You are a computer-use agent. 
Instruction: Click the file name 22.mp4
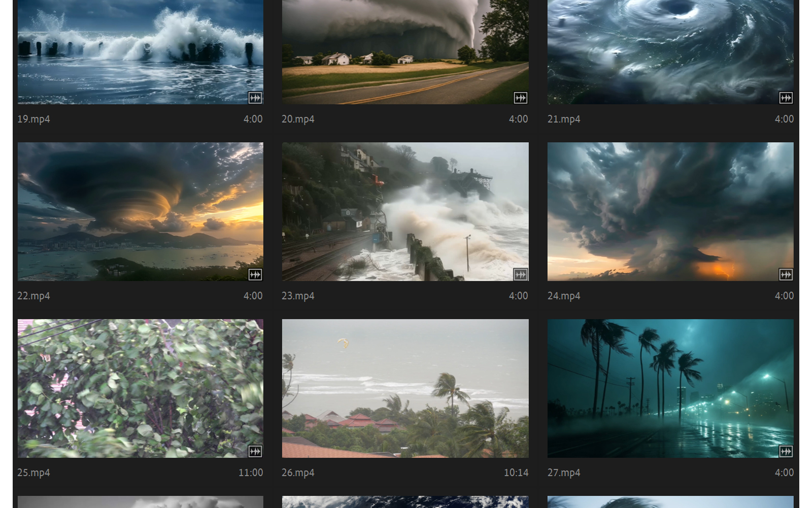point(33,296)
